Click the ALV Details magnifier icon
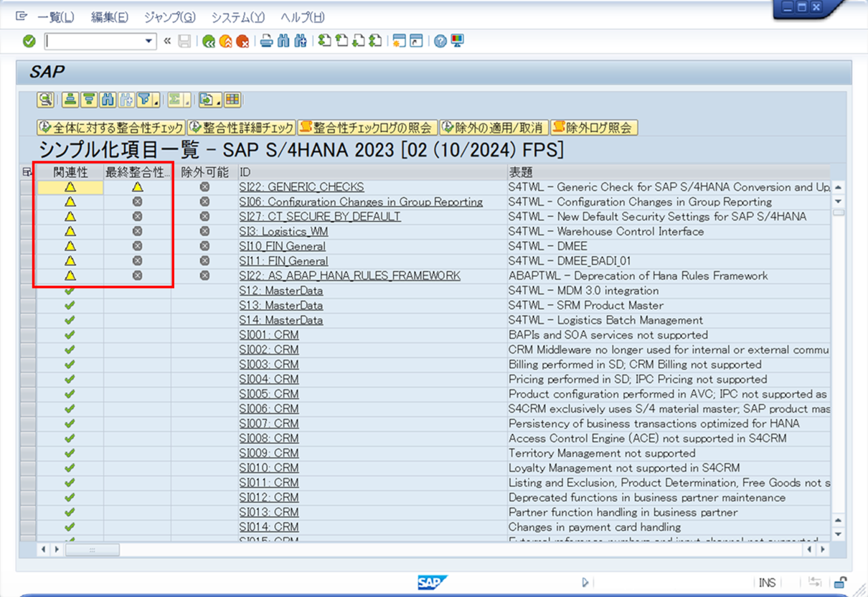The image size is (868, 597). click(46, 100)
